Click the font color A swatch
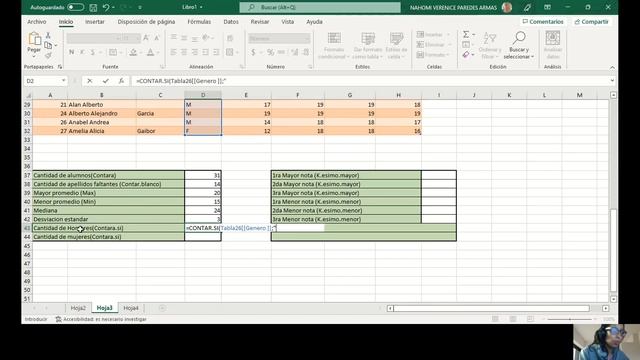Screen dimensions: 640x360 151,52
